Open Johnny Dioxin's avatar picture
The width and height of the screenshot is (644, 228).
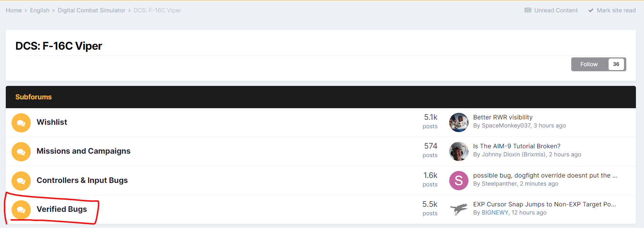pyautogui.click(x=459, y=151)
